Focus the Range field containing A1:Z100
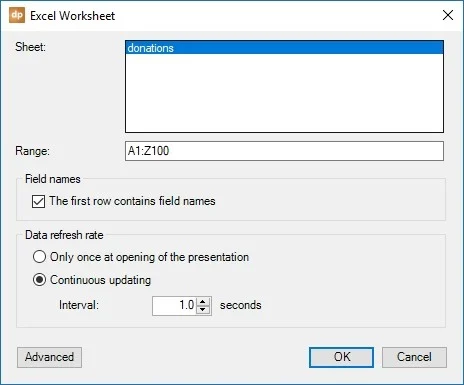Viewport: 464px width, 385px height. 284,151
